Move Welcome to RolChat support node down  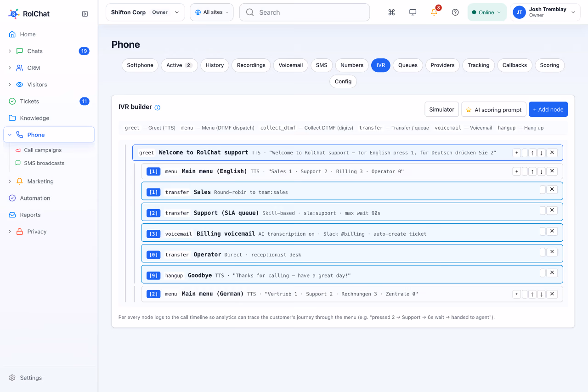click(541, 153)
